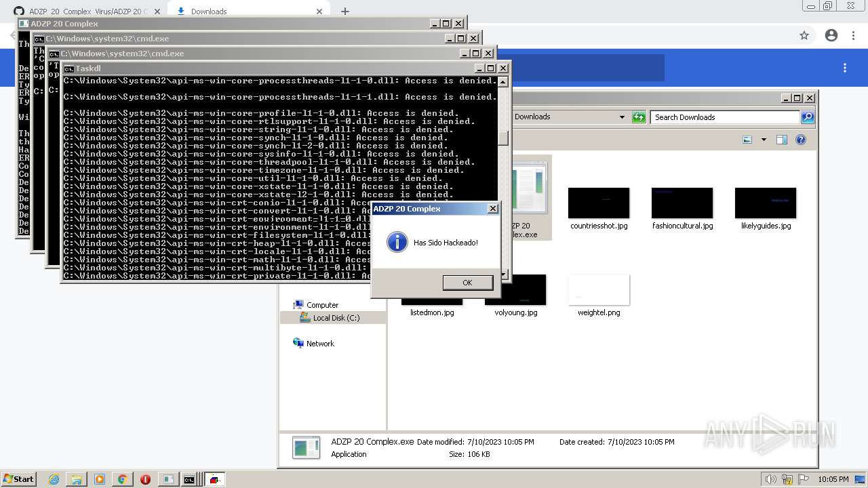The image size is (868, 488).
Task: Click the Explorer refresh button
Action: pyautogui.click(x=639, y=117)
